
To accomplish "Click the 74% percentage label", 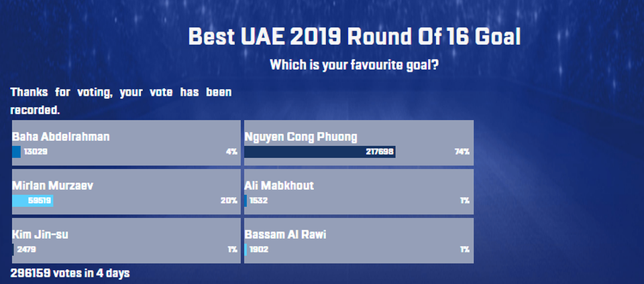I will (462, 152).
